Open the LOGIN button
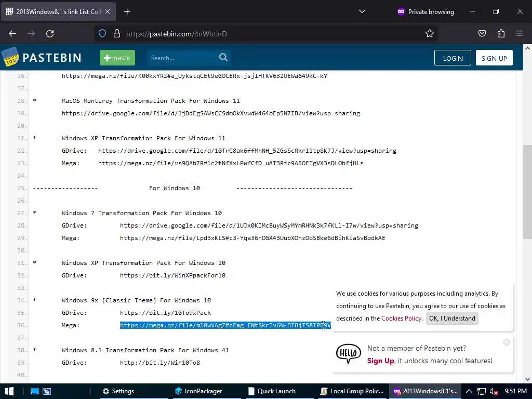Image resolution: width=532 pixels, height=399 pixels. pyautogui.click(x=453, y=58)
